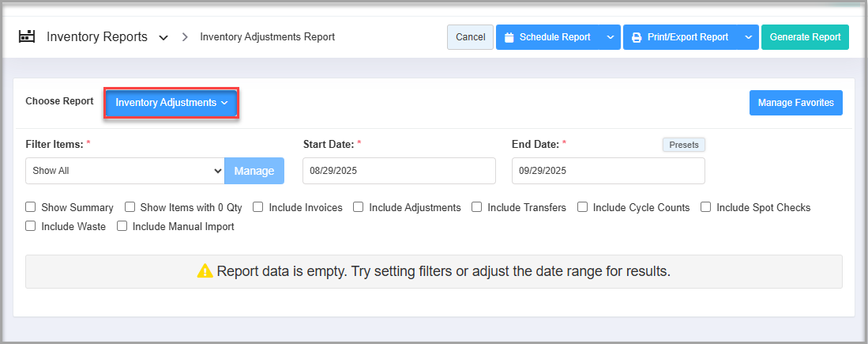Tick the Show Items with 0 Qty checkbox

click(x=130, y=207)
